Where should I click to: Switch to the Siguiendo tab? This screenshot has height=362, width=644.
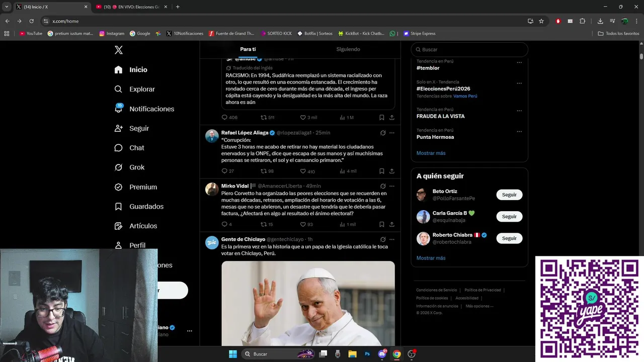pyautogui.click(x=348, y=49)
